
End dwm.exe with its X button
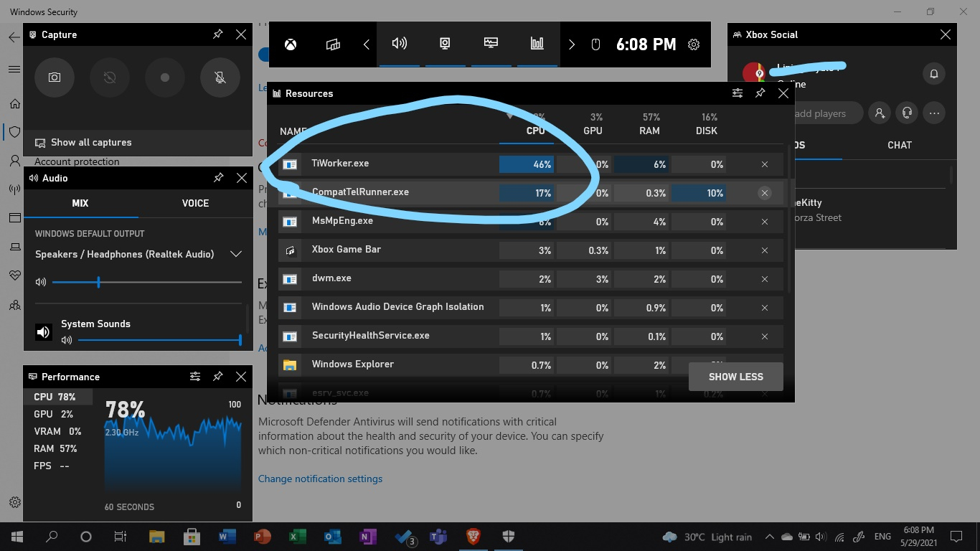click(765, 279)
